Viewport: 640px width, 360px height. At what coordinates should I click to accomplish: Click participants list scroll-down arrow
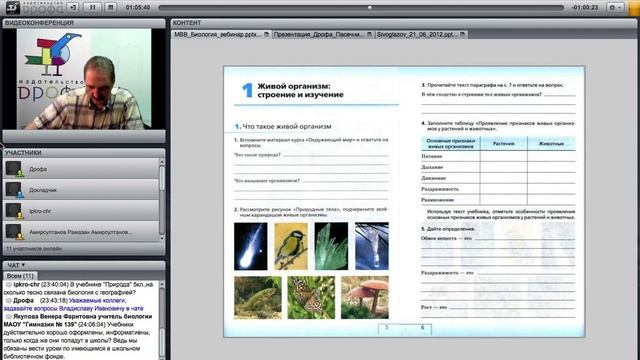[162, 238]
